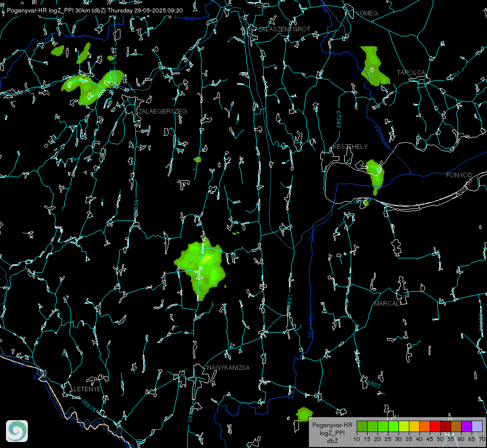The height and width of the screenshot is (448, 487).
Task: Click the radar echo west of Tapolca
Action: [374, 66]
